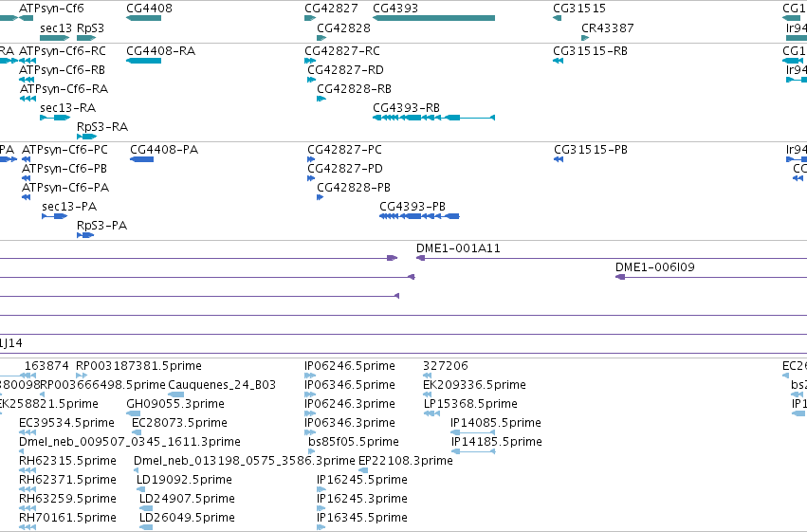
Task: Click the CG42827 gene label
Action: [x=331, y=9]
